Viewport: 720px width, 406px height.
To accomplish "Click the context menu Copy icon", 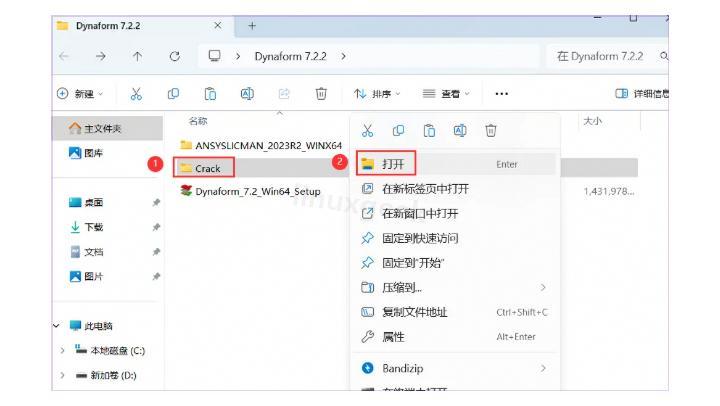I will point(398,131).
